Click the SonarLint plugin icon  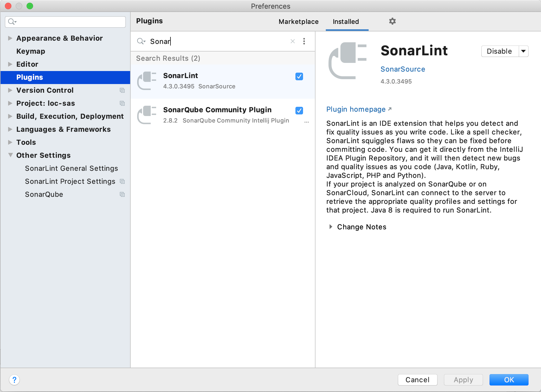148,81
